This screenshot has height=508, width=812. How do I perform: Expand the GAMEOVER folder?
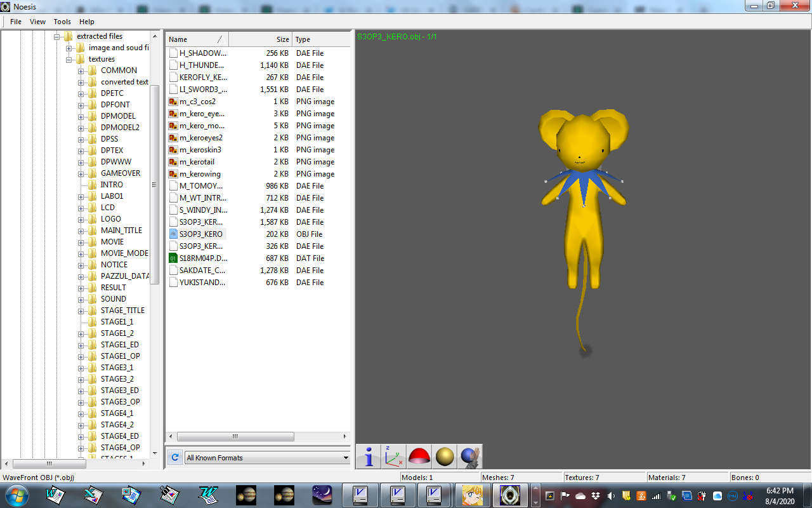click(81, 173)
